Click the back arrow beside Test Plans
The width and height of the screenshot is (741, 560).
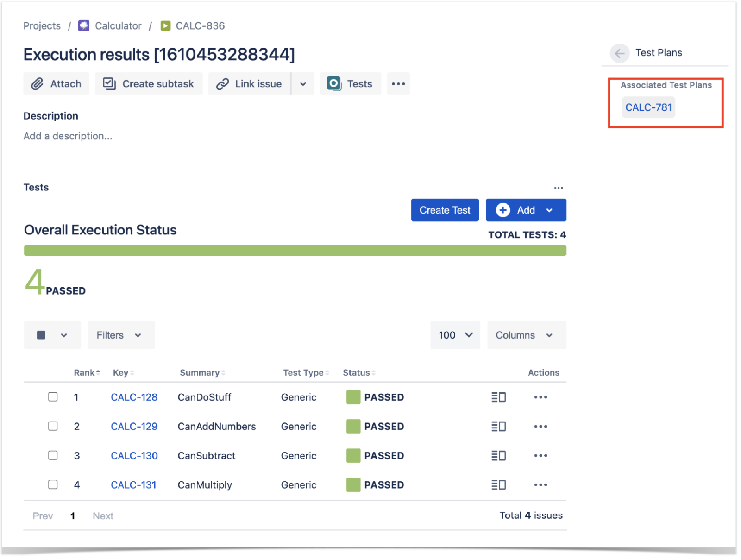coord(619,53)
